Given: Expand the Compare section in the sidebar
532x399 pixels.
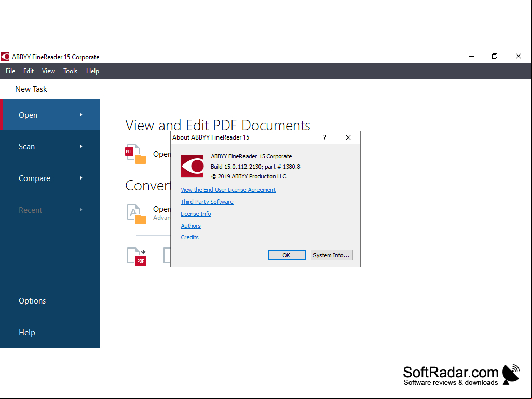Looking at the screenshot, I should pos(50,178).
